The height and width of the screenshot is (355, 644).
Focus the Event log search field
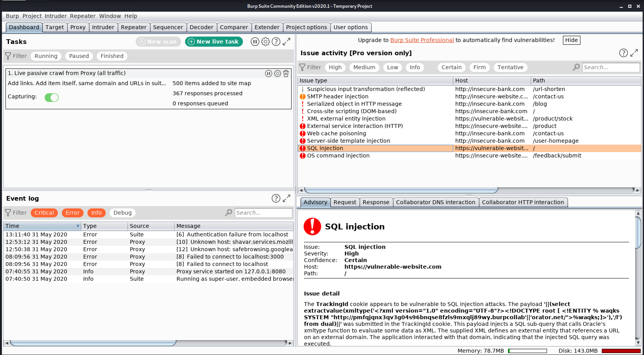pyautogui.click(x=263, y=213)
